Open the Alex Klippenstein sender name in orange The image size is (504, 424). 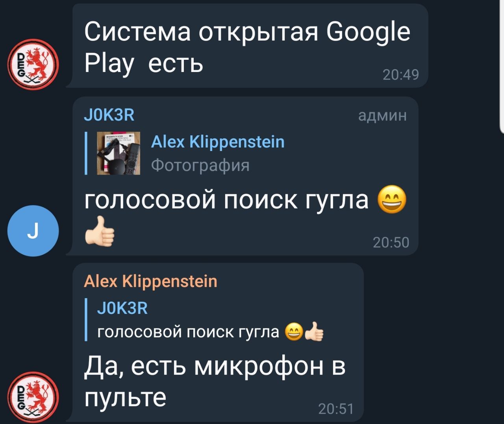[x=150, y=282]
